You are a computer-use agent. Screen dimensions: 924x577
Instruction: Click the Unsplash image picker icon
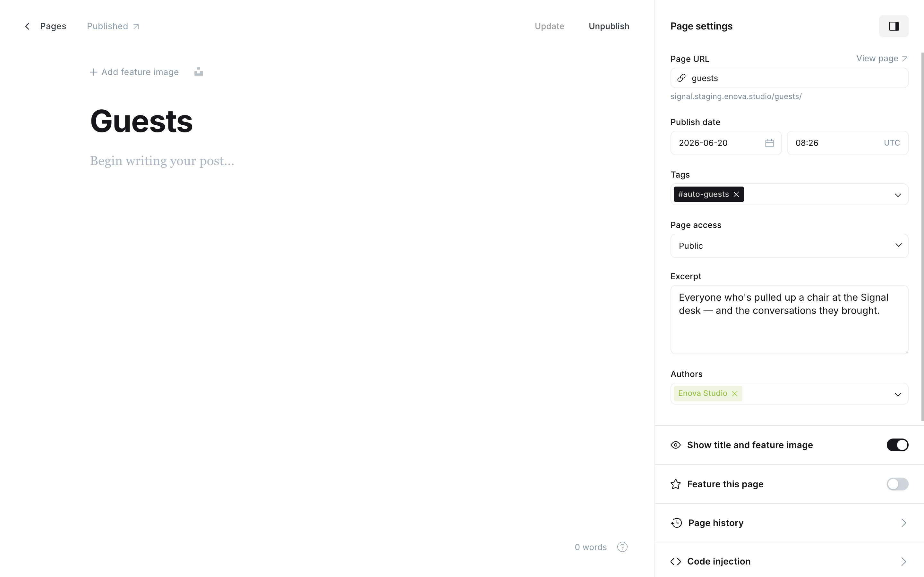click(x=198, y=72)
